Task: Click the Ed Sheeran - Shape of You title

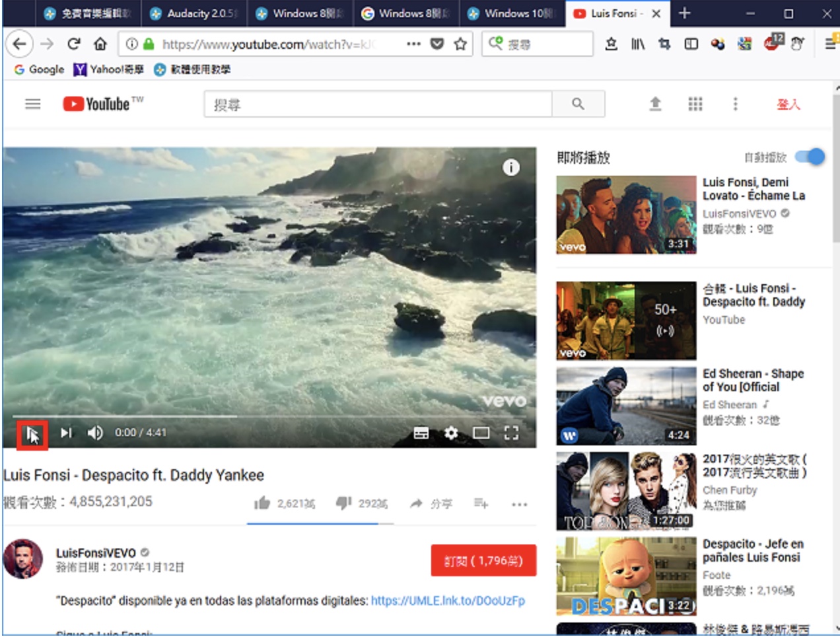Action: click(753, 380)
